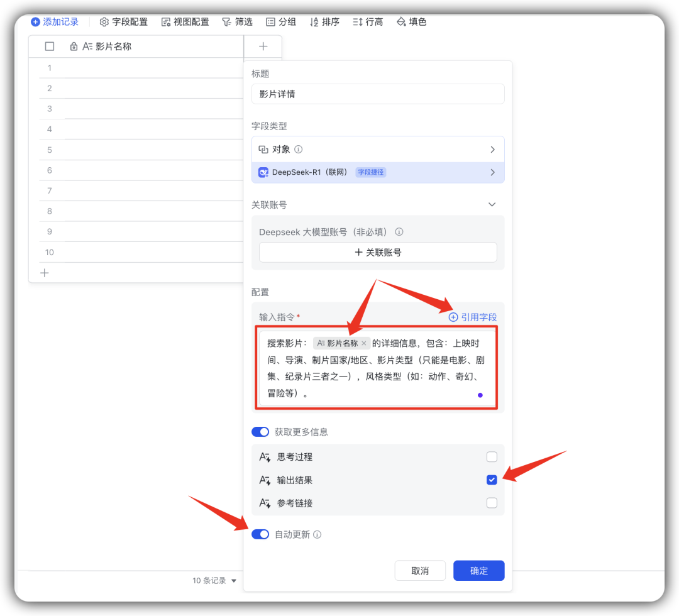This screenshot has width=679, height=616.
Task: Click the 字段捷径 tag
Action: pos(371,172)
